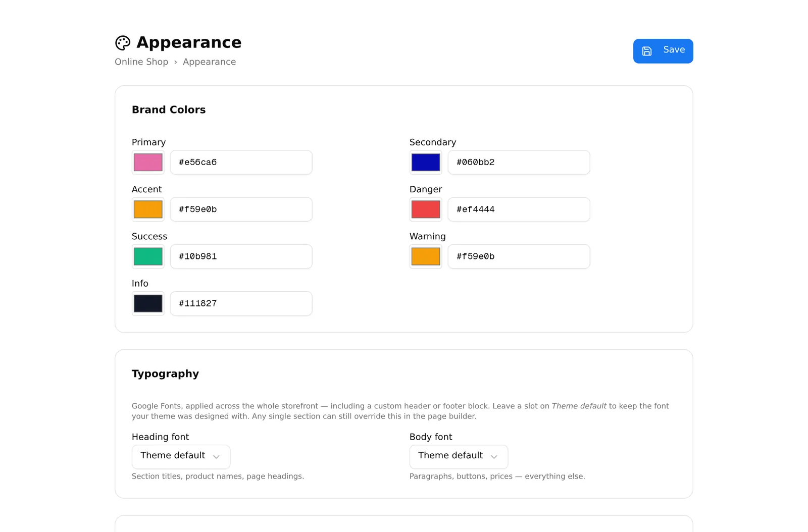Edit the Info hex field #111827
This screenshot has width=808, height=532.
tap(241, 303)
